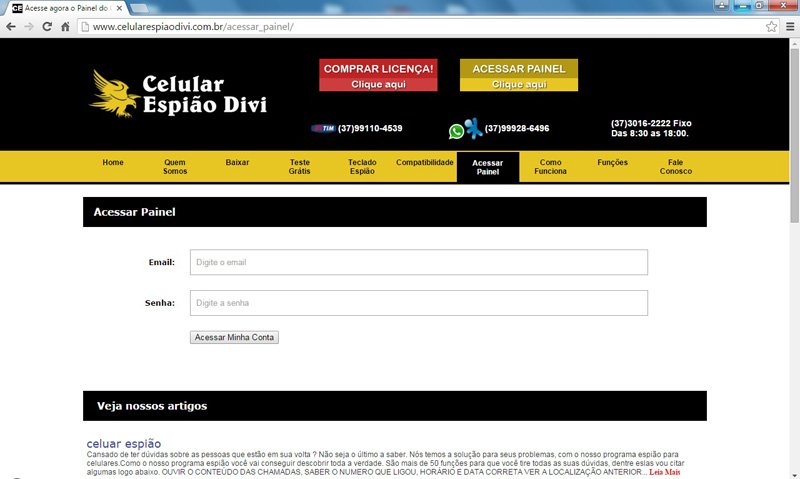Image resolution: width=800 pixels, height=479 pixels.
Task: Click into the Senha password field
Action: pyautogui.click(x=418, y=303)
